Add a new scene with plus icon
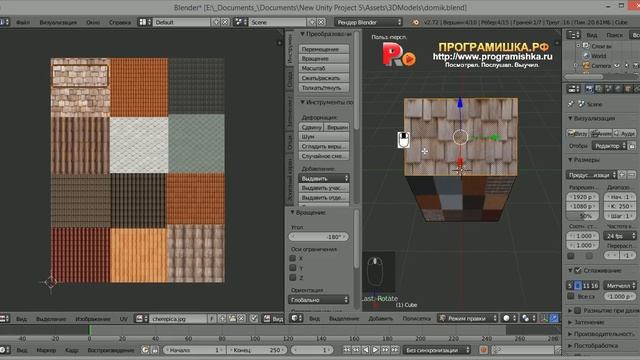The width and height of the screenshot is (640, 360). [312, 22]
